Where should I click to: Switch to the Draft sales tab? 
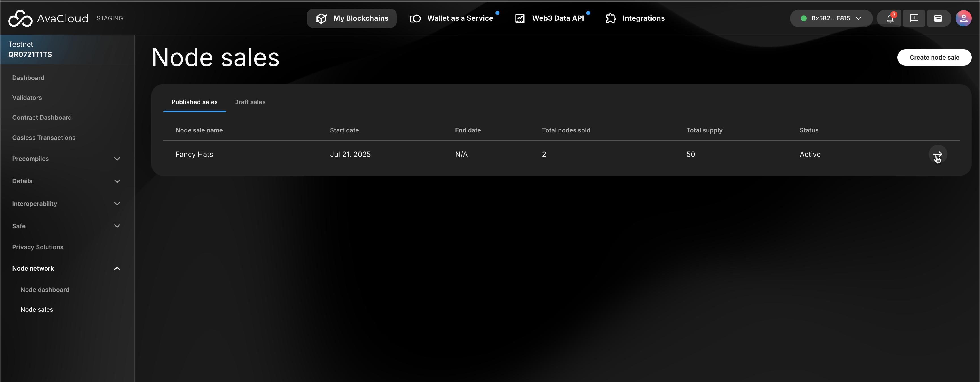(250, 102)
